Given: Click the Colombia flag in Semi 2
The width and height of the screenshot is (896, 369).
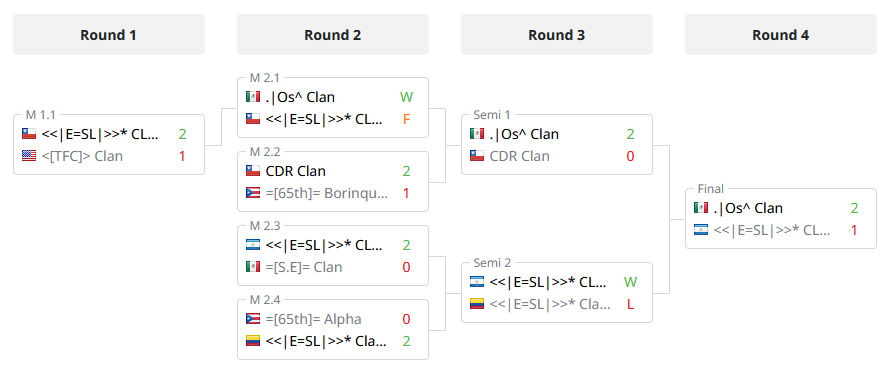Looking at the screenshot, I should pyautogui.click(x=477, y=304).
